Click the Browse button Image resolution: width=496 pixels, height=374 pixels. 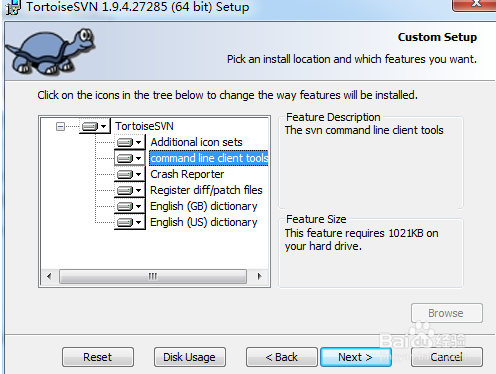click(447, 313)
